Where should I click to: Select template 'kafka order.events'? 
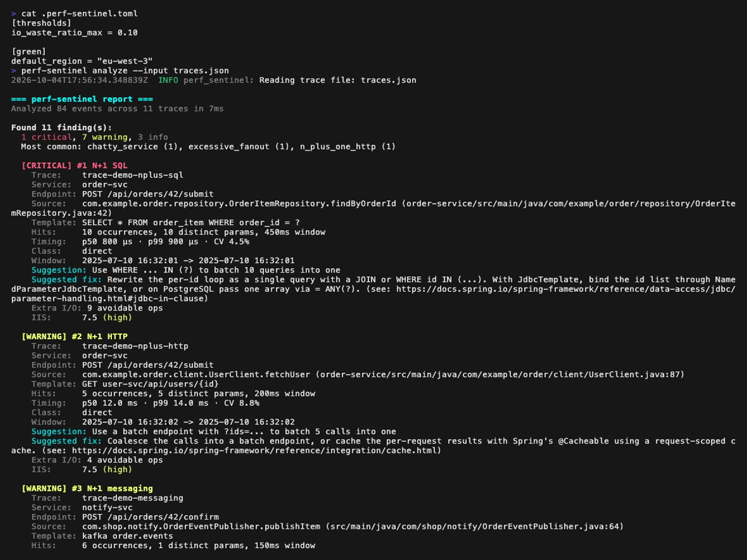pos(128,536)
